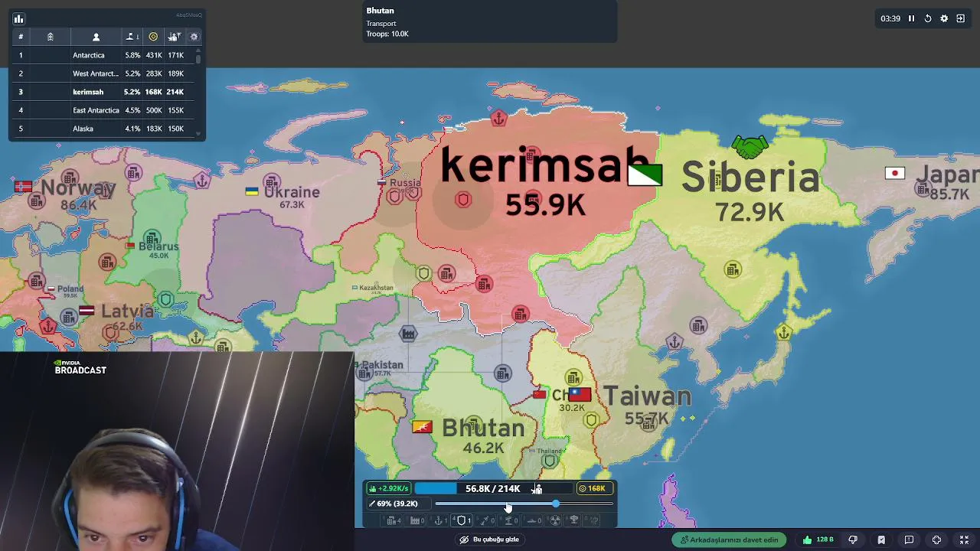980x551 pixels.
Task: Select the SAM Launcher build icon
Action: click(510, 520)
